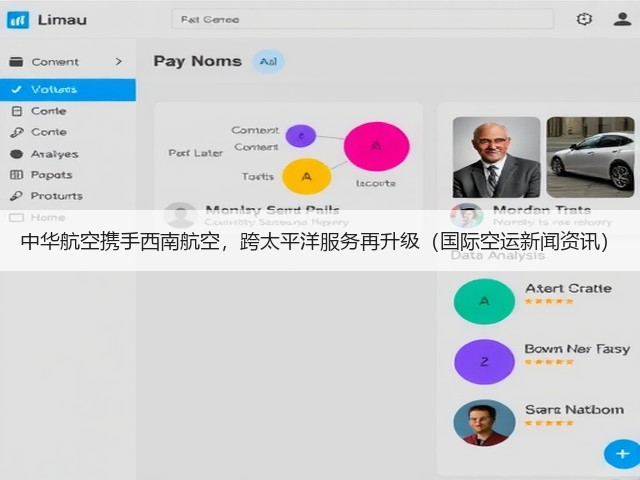Open Sare Natbom profile photo

click(484, 422)
